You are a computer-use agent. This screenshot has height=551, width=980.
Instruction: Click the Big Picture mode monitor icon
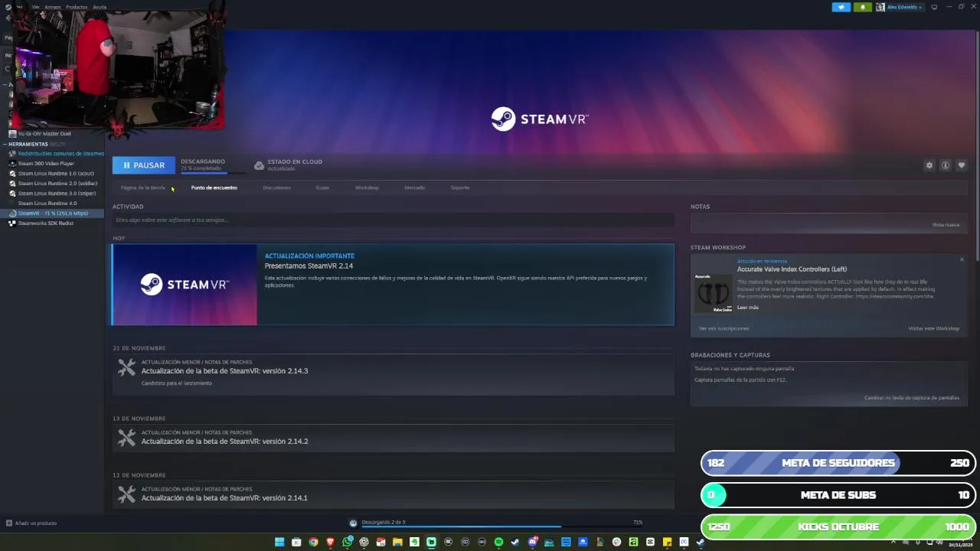pos(934,7)
